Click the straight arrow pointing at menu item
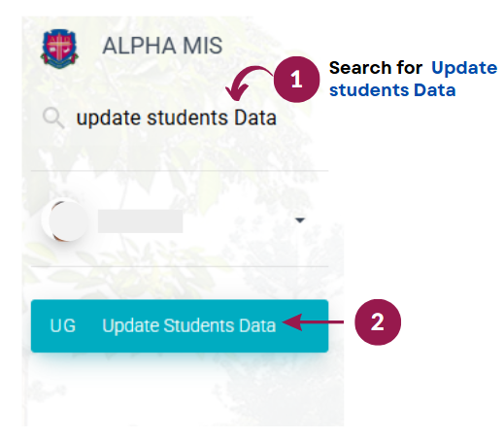This screenshot has width=504, height=439. pyautogui.click(x=313, y=322)
